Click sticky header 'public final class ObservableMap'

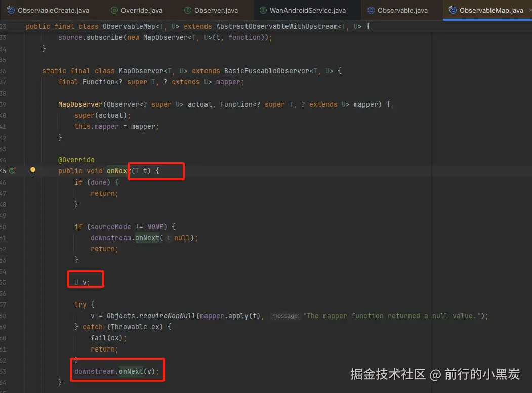[x=198, y=26]
